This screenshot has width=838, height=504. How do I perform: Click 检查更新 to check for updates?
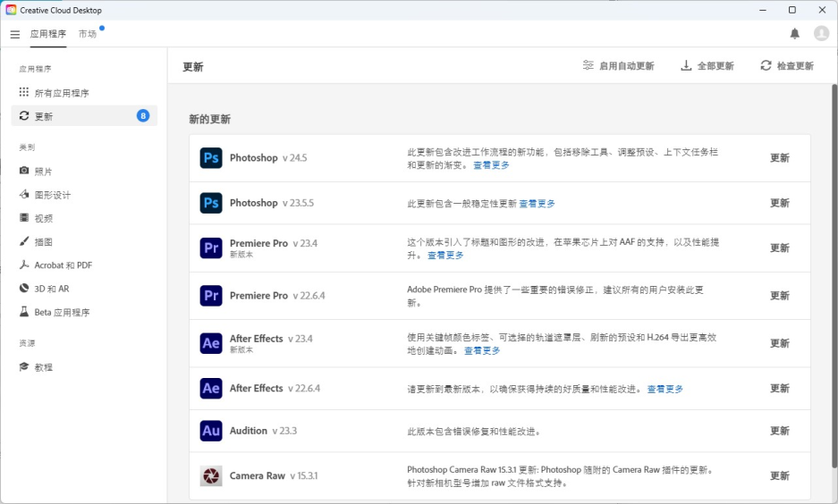[x=787, y=66]
